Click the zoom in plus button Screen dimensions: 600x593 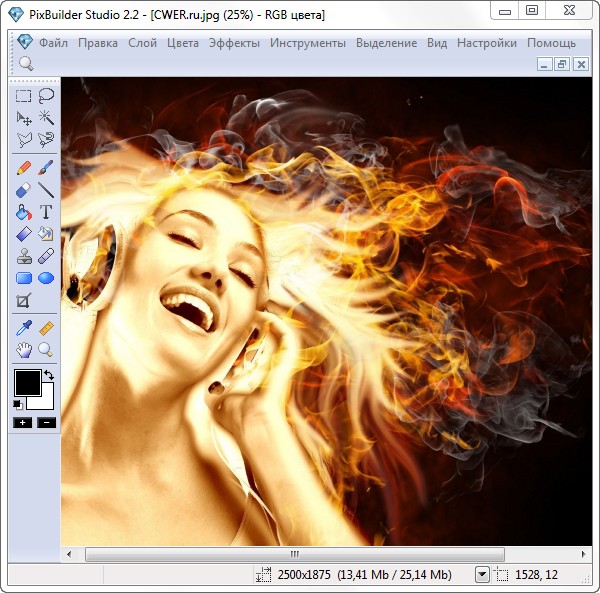point(22,423)
